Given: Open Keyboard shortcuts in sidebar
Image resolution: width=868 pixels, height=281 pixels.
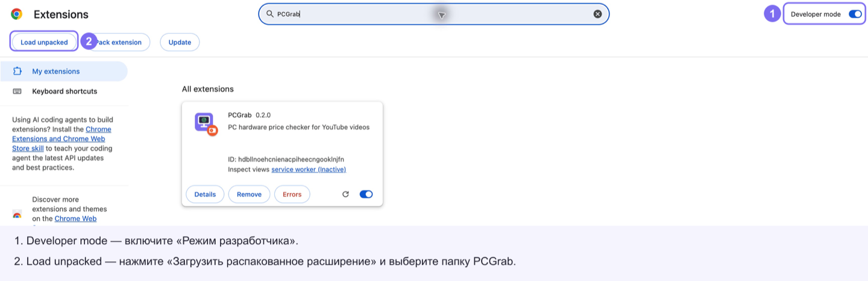Looking at the screenshot, I should point(63,91).
